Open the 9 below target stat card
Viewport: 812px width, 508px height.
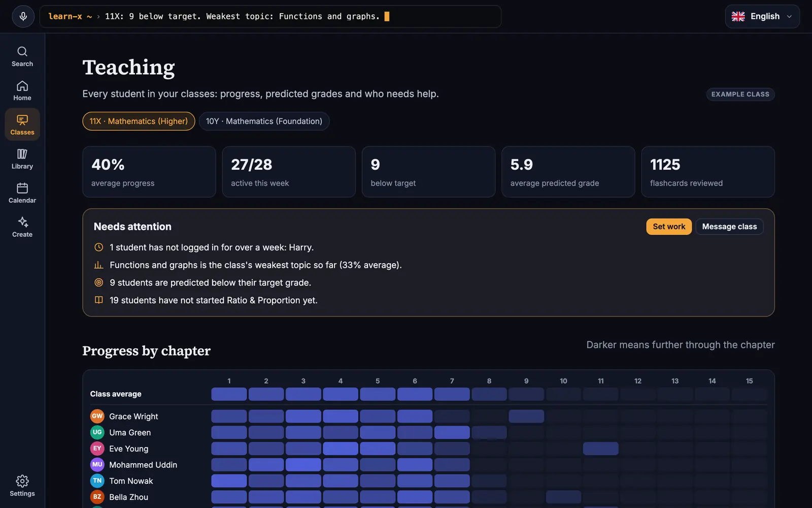pos(428,172)
